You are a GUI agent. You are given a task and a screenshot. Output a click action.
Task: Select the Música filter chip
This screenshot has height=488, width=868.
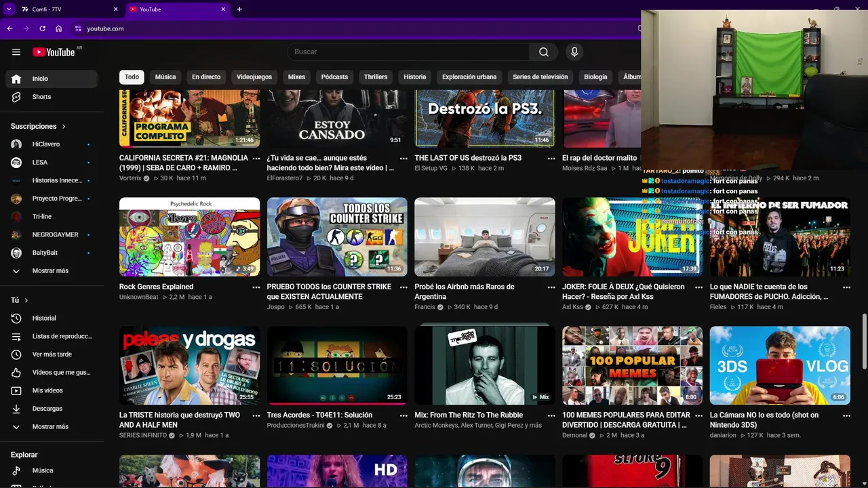pyautogui.click(x=165, y=77)
